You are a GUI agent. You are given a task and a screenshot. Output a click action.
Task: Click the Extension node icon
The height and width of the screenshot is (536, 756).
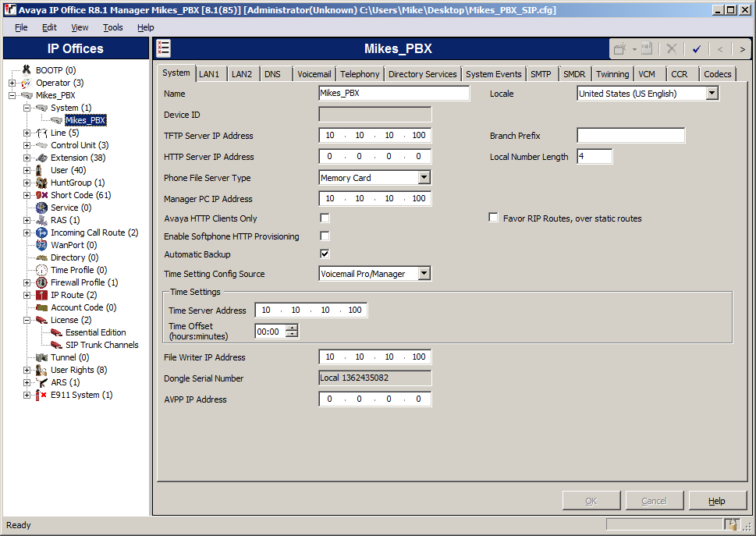(x=42, y=158)
